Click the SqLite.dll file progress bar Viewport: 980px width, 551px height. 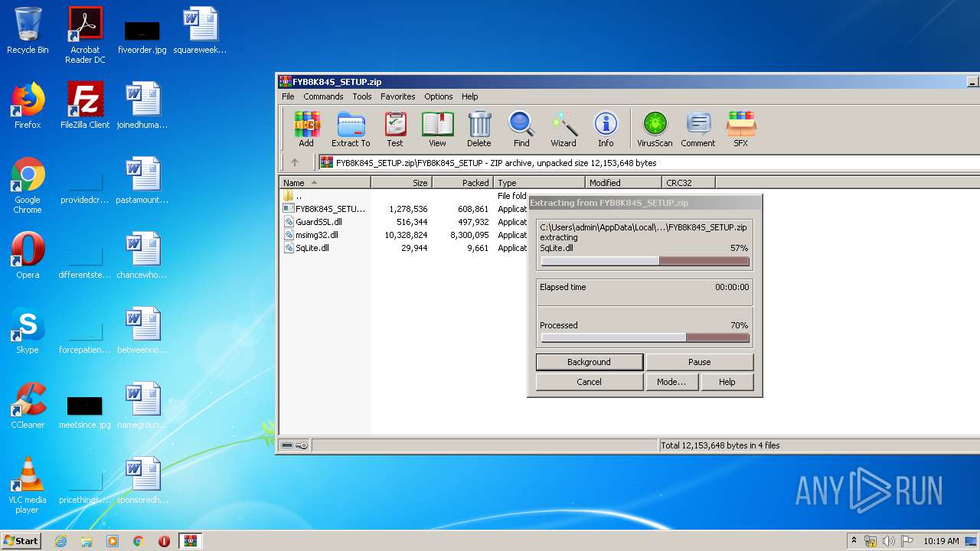pos(645,261)
